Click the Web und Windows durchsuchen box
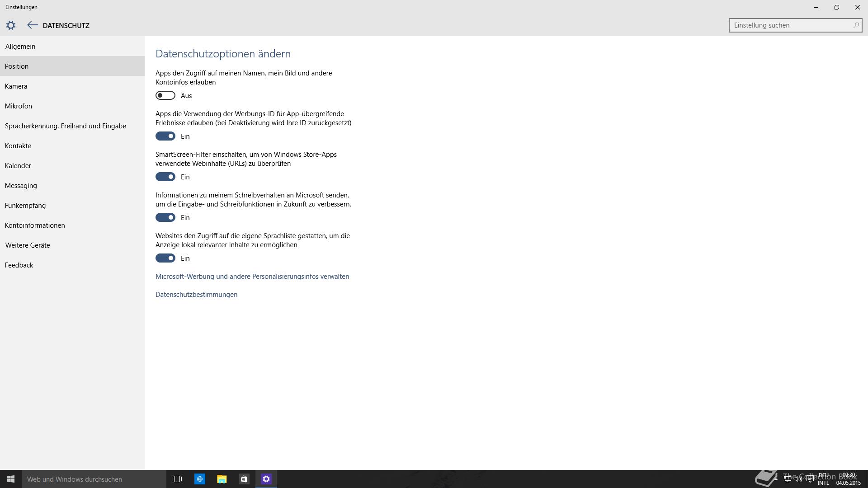 [94, 479]
